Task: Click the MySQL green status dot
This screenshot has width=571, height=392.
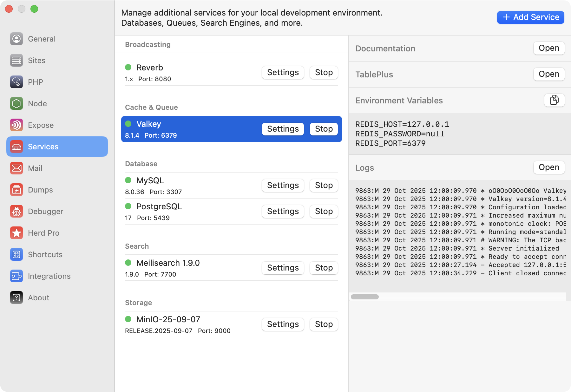Action: pyautogui.click(x=128, y=180)
